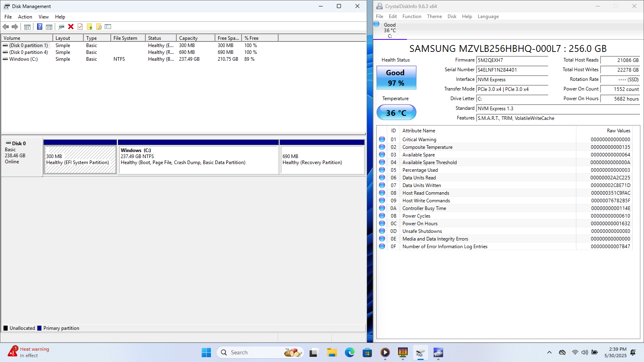
Task: Select the Number of Error Information Log Entries row
Action: (x=504, y=246)
